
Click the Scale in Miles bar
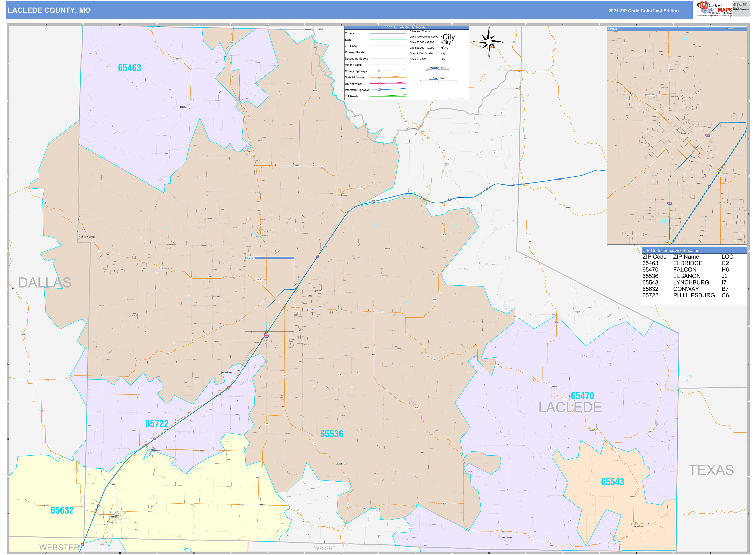point(438,80)
